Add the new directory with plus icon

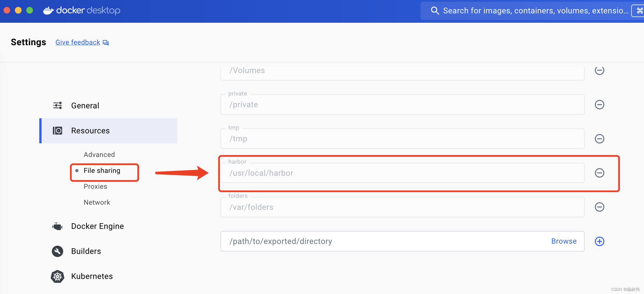pos(600,241)
